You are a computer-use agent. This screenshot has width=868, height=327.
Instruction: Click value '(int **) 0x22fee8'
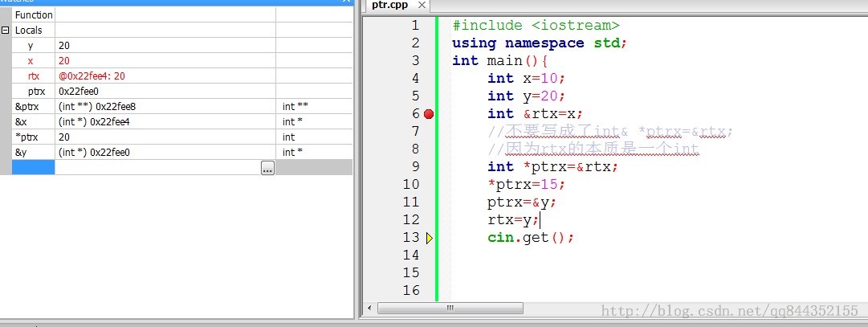pos(97,106)
